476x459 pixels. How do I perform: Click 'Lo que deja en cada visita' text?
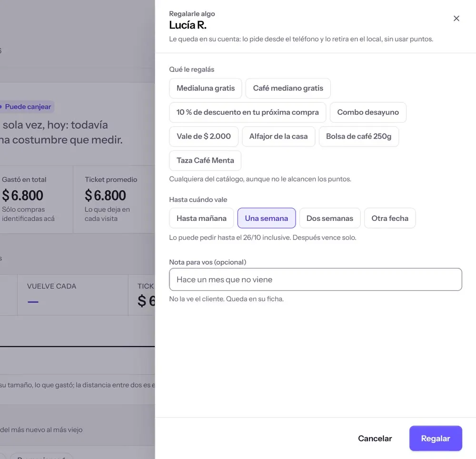coord(107,214)
